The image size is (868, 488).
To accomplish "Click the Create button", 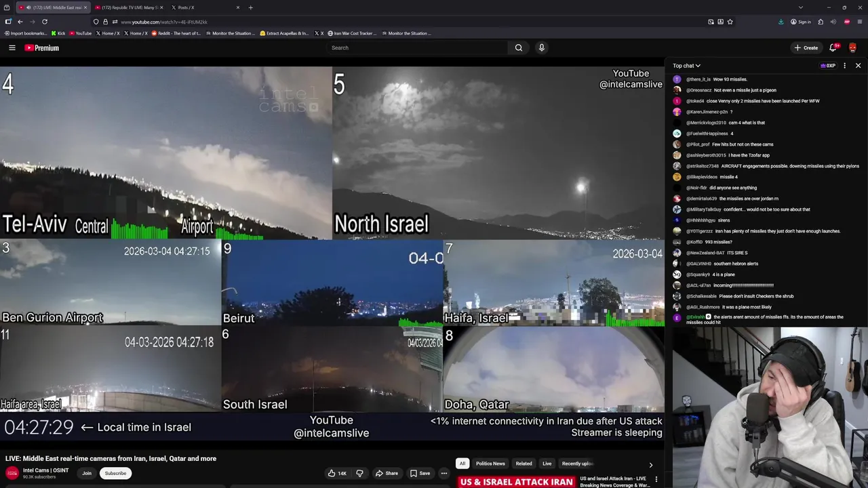I will click(x=806, y=47).
